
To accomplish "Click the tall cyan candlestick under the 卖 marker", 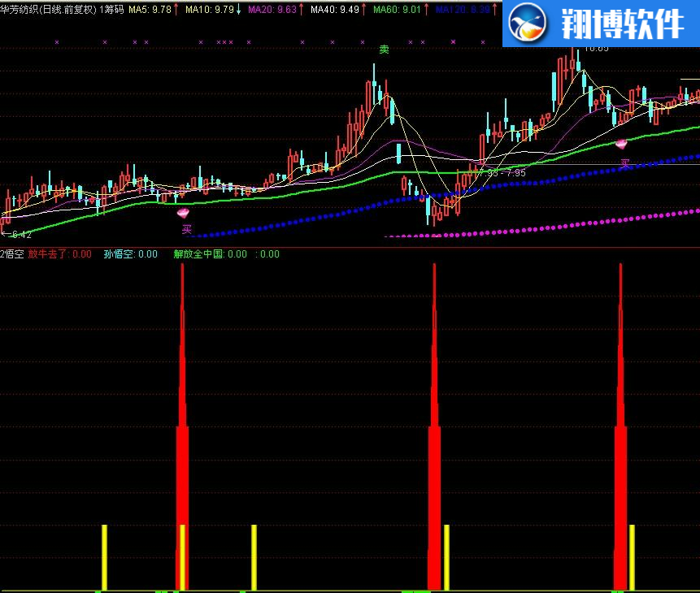I will pos(374,84).
